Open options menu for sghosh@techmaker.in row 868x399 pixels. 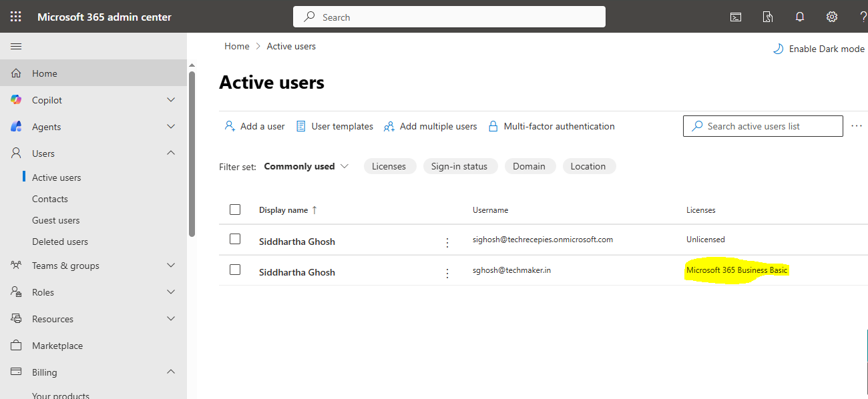[447, 273]
